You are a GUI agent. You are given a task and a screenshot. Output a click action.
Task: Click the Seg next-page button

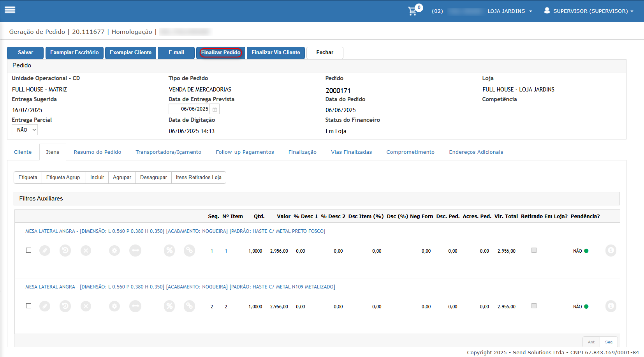click(609, 342)
